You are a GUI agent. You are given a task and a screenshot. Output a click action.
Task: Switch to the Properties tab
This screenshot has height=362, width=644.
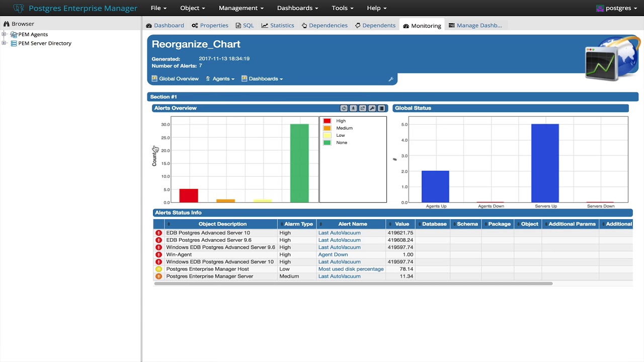(x=210, y=26)
